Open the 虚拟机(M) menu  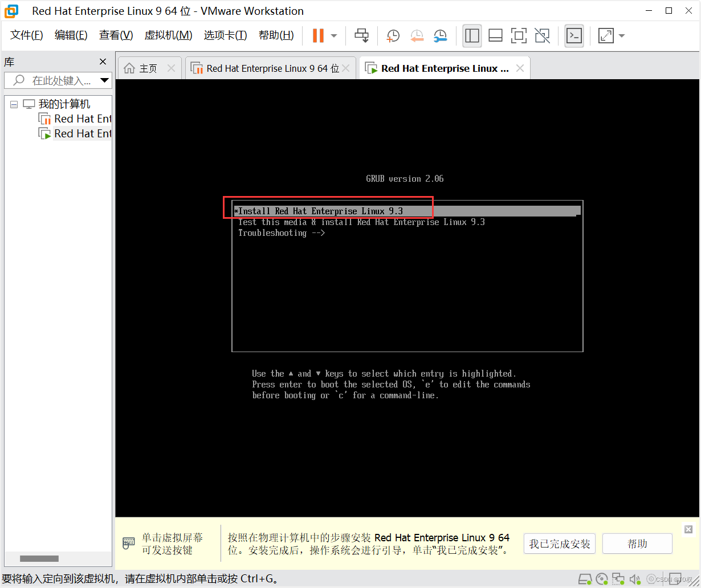[168, 35]
